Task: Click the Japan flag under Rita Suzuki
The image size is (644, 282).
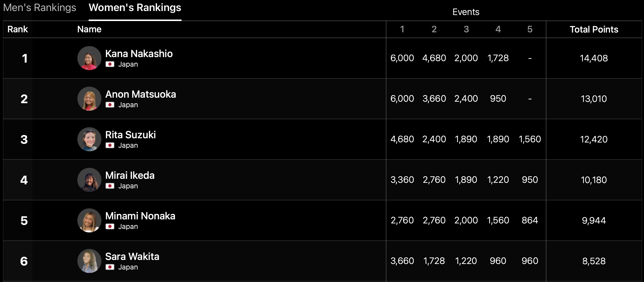Action: (110, 146)
